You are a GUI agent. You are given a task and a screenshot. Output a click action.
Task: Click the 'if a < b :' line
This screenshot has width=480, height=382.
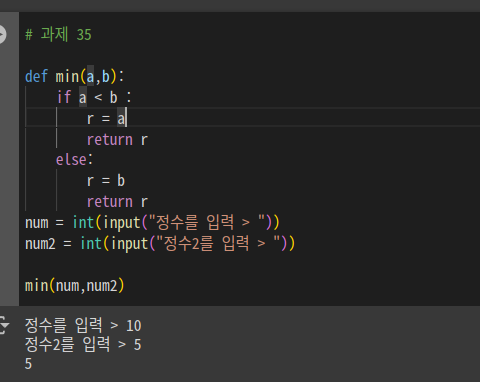click(x=94, y=97)
